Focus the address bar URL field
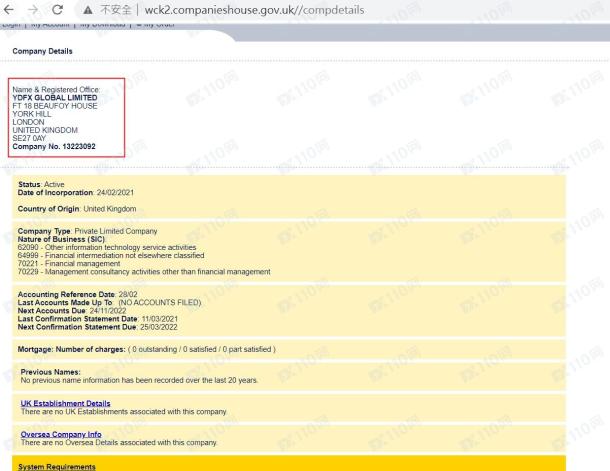This screenshot has width=610, height=471. (x=250, y=11)
